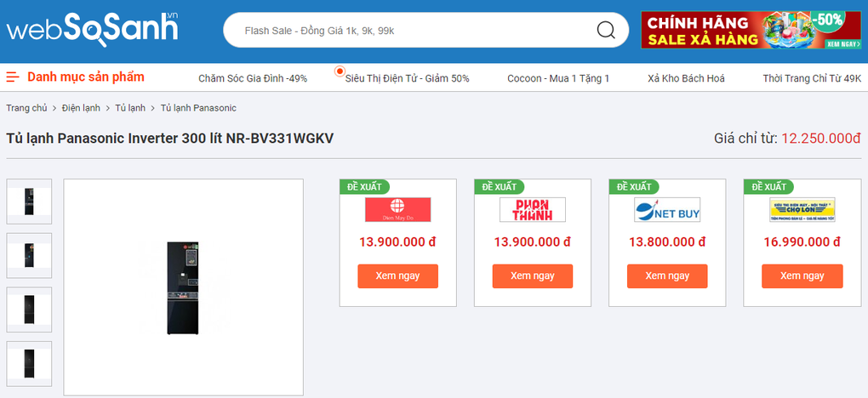The width and height of the screenshot is (868, 398).
Task: Select the first fridge thumbnail
Action: click(x=29, y=202)
